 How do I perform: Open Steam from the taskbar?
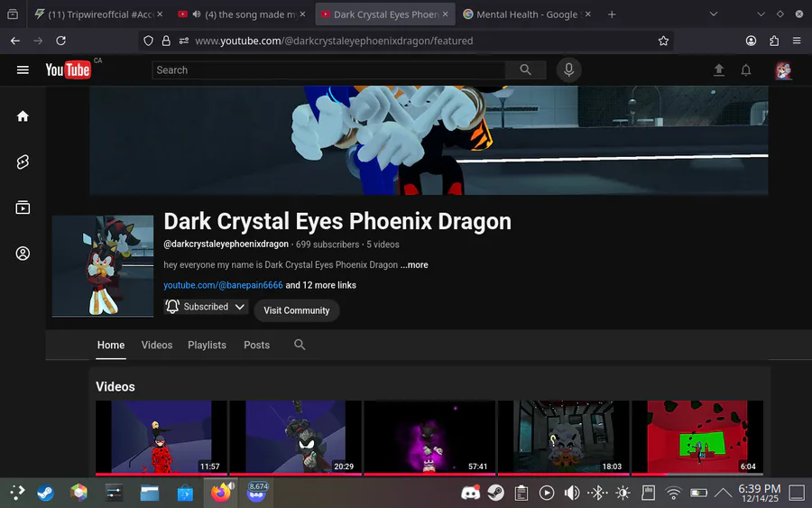pyautogui.click(x=46, y=493)
